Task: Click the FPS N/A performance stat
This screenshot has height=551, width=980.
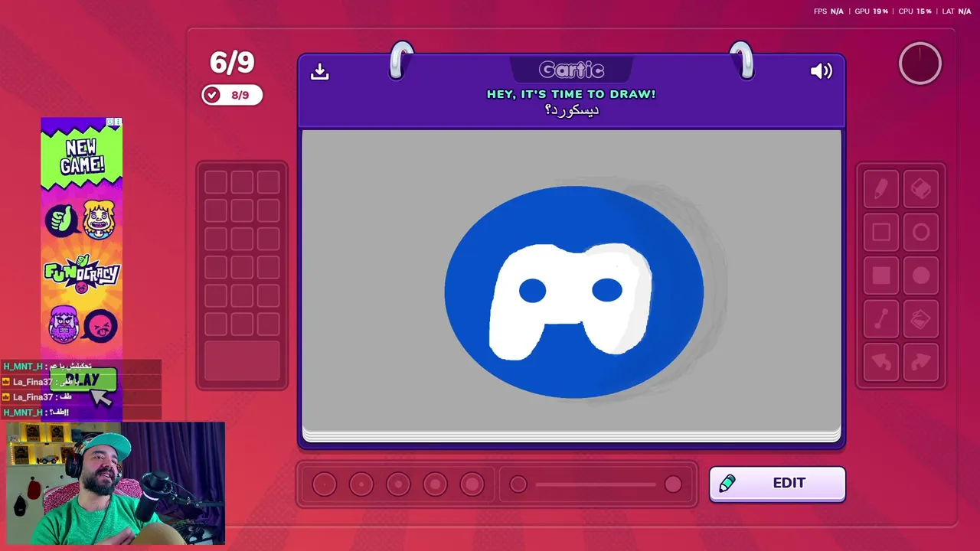Action: 828,11
